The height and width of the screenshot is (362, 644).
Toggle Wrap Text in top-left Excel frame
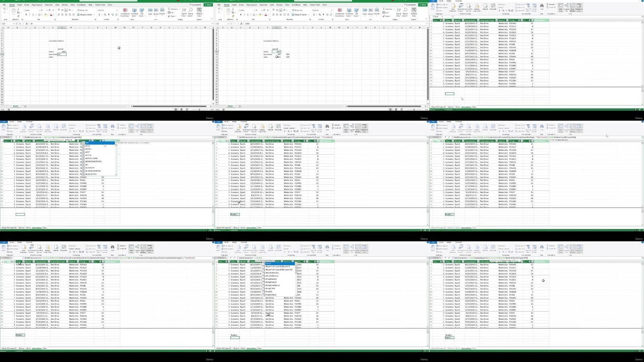coord(83,10)
